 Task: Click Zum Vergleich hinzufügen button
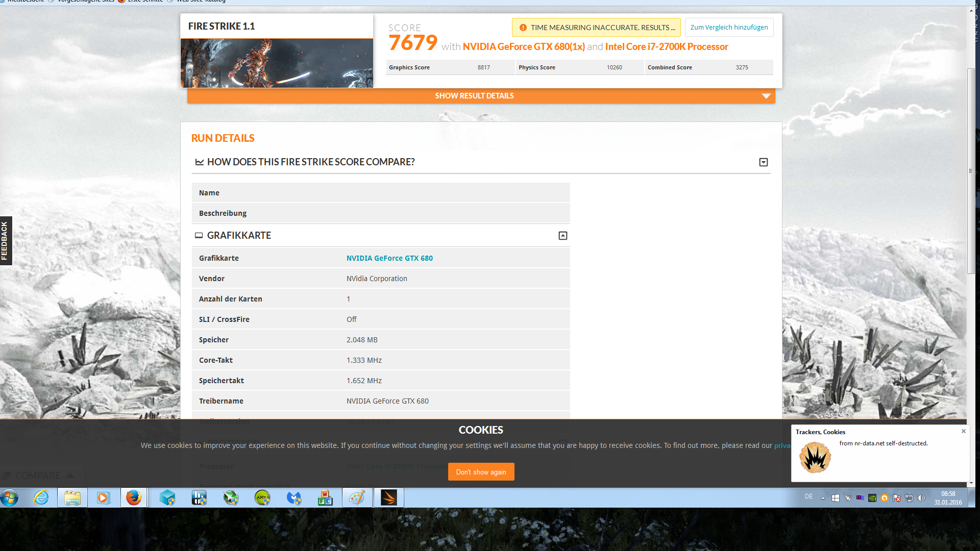coord(729,28)
